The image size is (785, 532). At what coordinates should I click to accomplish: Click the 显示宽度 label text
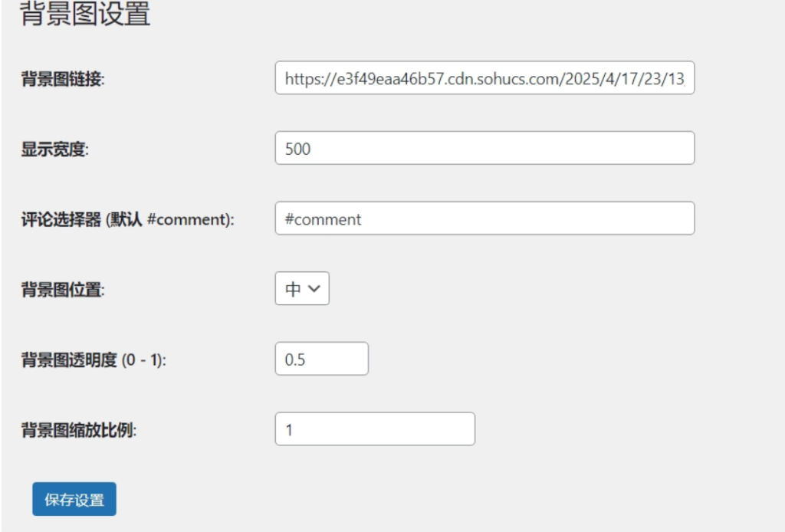tap(55, 149)
